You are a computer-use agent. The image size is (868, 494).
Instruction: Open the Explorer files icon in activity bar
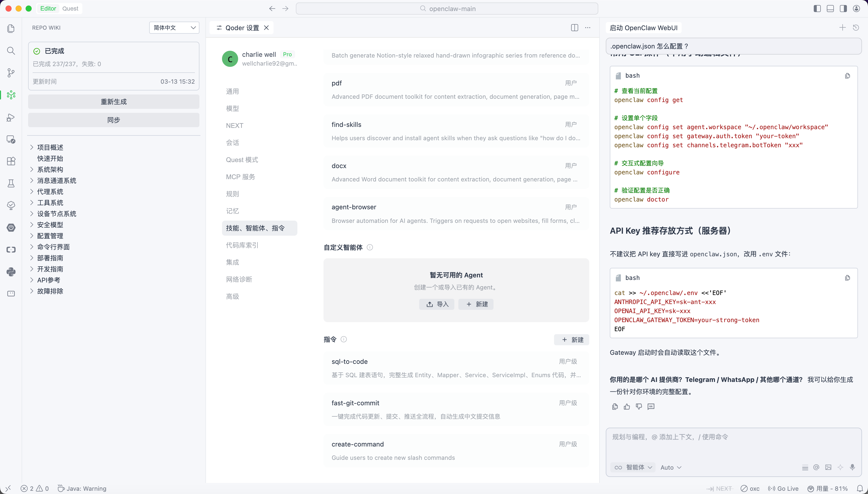coord(11,28)
